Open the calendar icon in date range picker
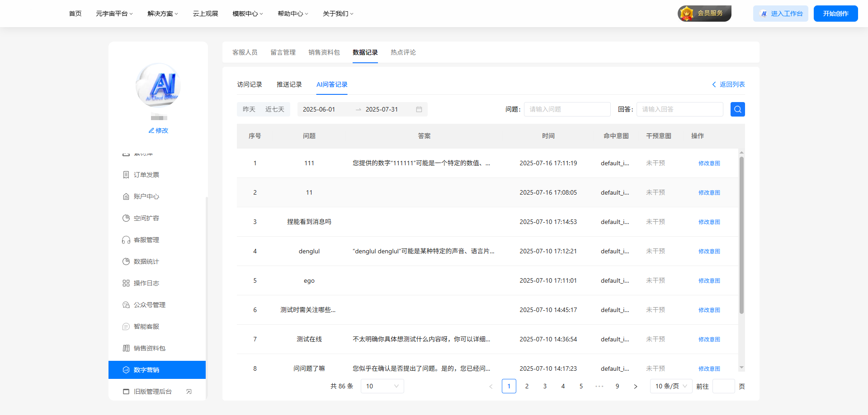868x415 pixels. click(x=418, y=109)
